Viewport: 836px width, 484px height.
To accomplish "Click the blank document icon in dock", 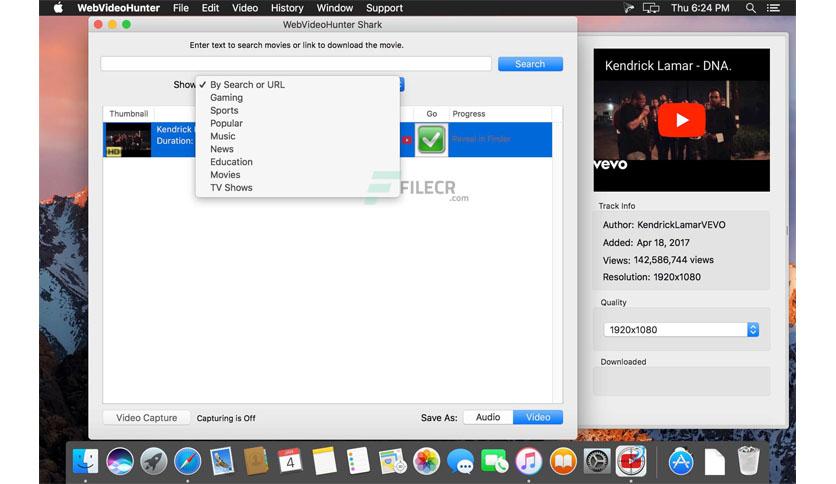I will point(714,462).
